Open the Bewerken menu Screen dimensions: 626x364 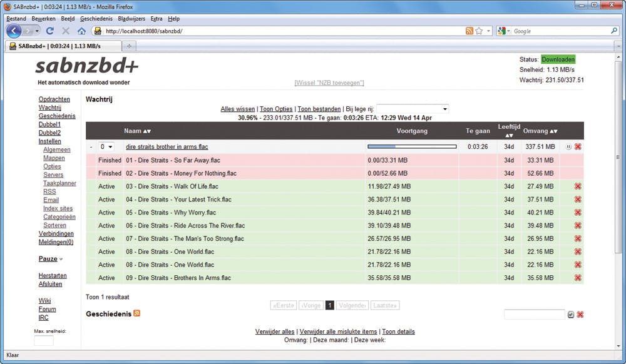(x=44, y=19)
